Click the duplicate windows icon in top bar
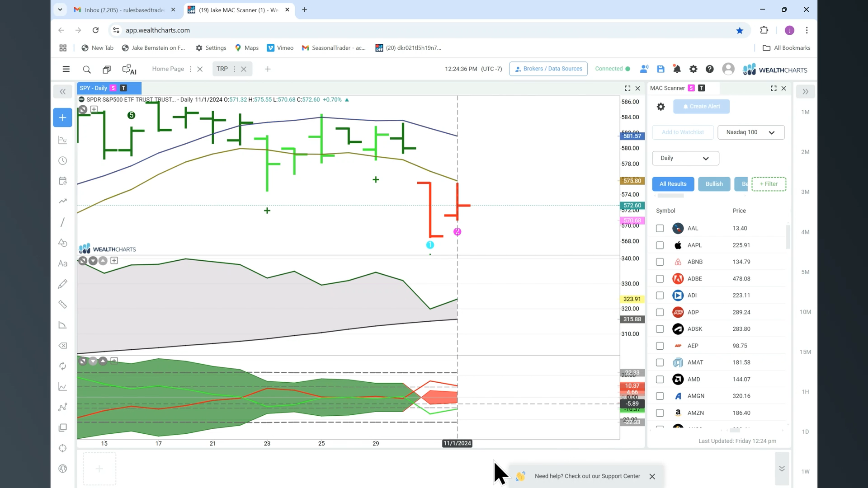Viewport: 868px width, 488px height. pyautogui.click(x=107, y=69)
